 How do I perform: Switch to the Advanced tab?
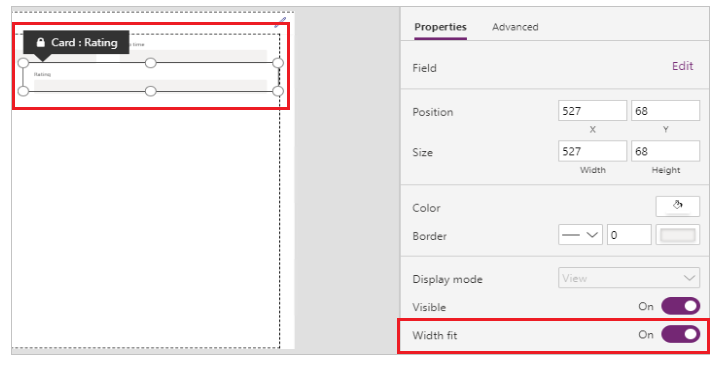point(515,27)
